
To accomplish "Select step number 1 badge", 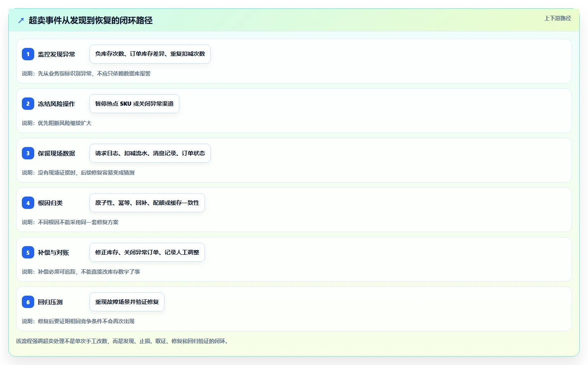I will coord(28,54).
